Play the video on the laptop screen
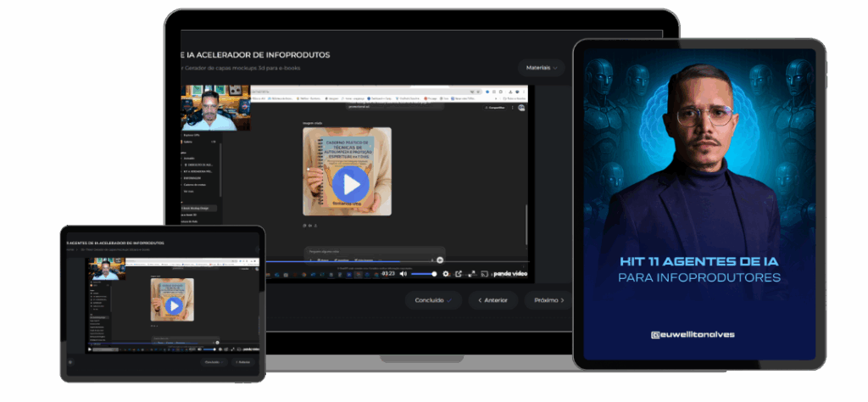This screenshot has width=868, height=402. (x=350, y=185)
